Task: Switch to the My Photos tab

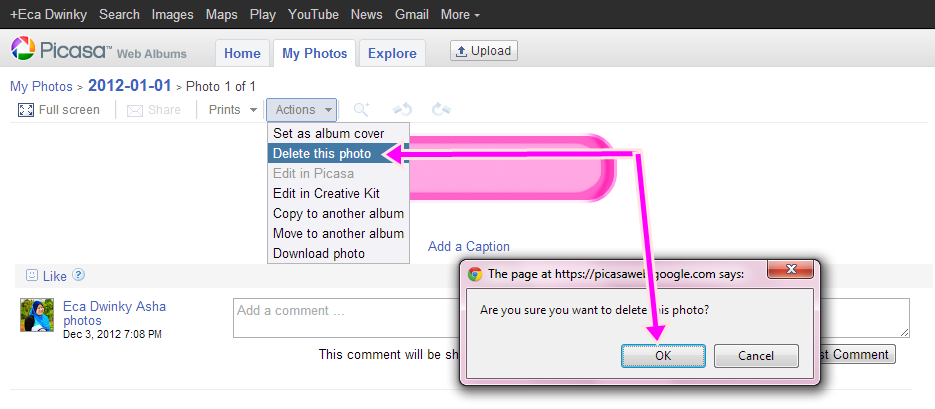Action: point(314,53)
